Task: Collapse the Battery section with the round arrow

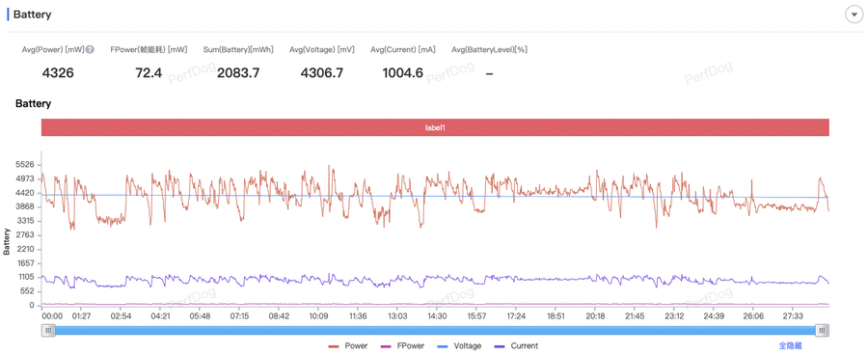Action: point(854,14)
